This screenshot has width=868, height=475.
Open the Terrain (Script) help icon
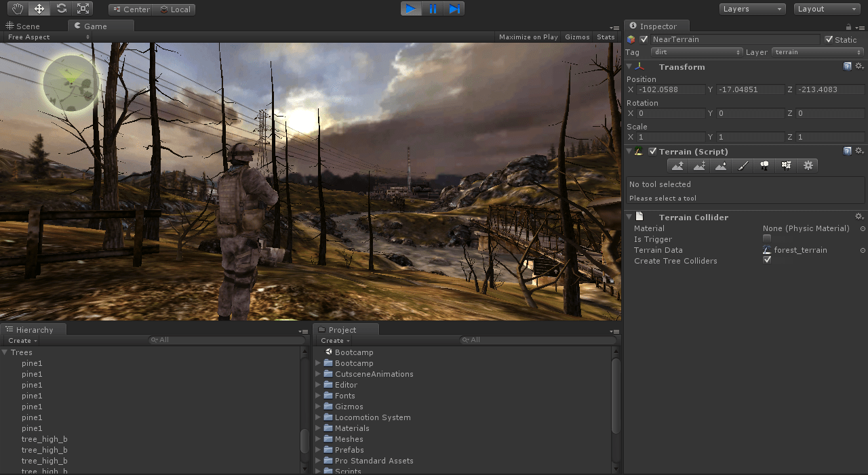click(x=848, y=151)
